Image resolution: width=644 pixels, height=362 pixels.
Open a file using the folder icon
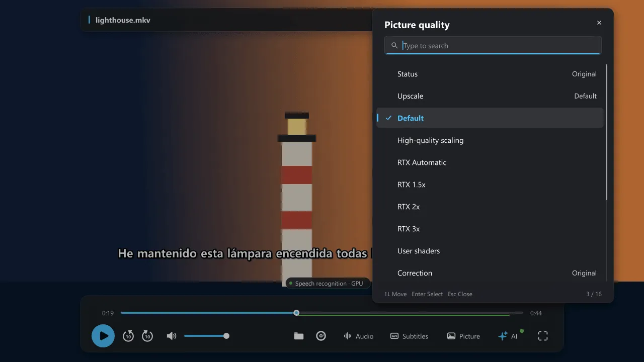pos(299,336)
